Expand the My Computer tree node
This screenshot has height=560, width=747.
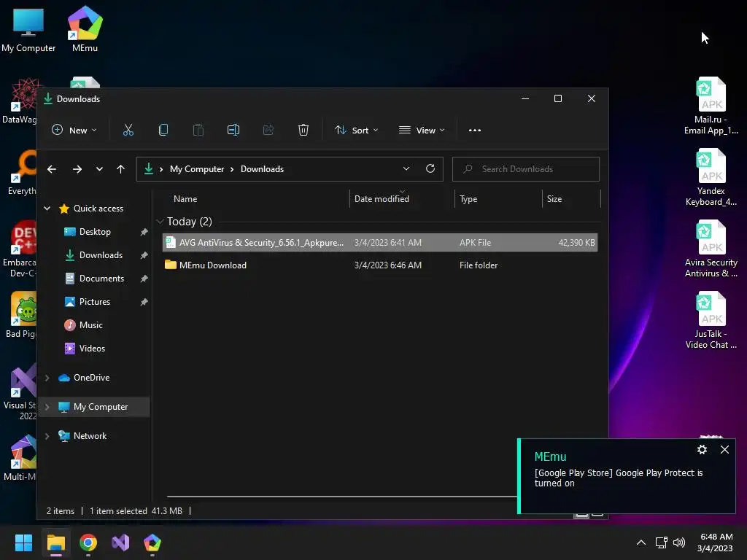coord(47,407)
